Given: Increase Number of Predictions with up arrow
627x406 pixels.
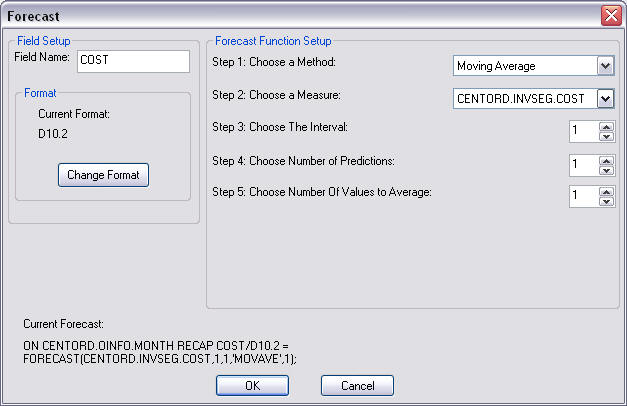Looking at the screenshot, I should (606, 161).
